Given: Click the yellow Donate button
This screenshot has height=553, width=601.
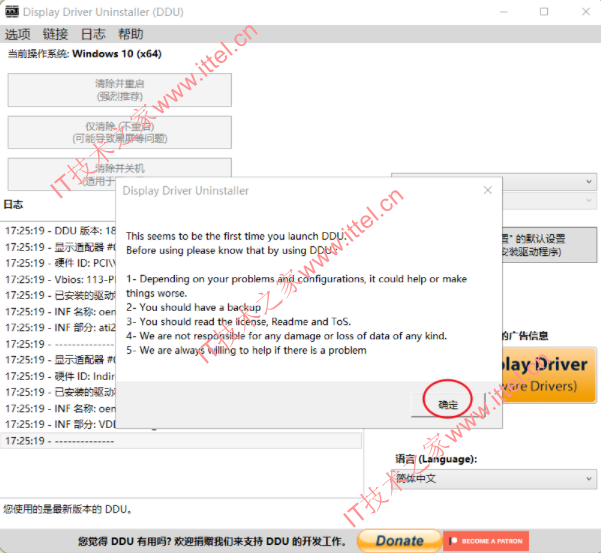Looking at the screenshot, I should point(399,541).
